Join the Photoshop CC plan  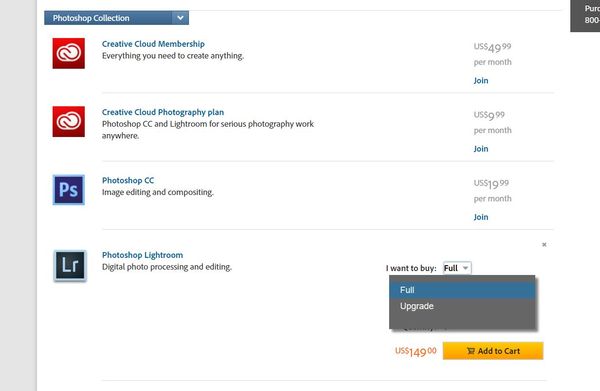[x=481, y=217]
